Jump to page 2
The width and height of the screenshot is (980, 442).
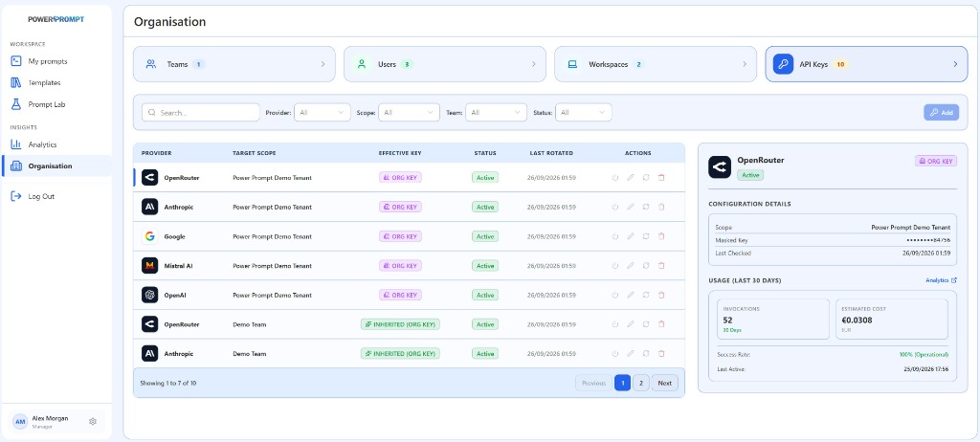point(640,384)
